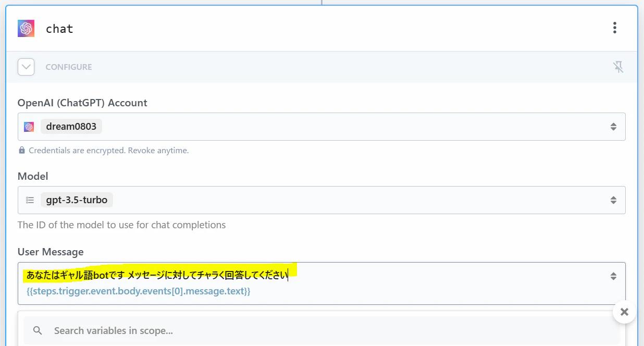Collapse the CONFIGURE section chevron
This screenshot has height=346, width=644.
26,67
